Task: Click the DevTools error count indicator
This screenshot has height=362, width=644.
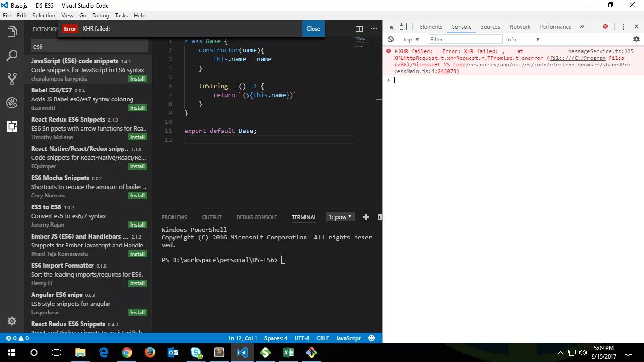Action: [608, 27]
